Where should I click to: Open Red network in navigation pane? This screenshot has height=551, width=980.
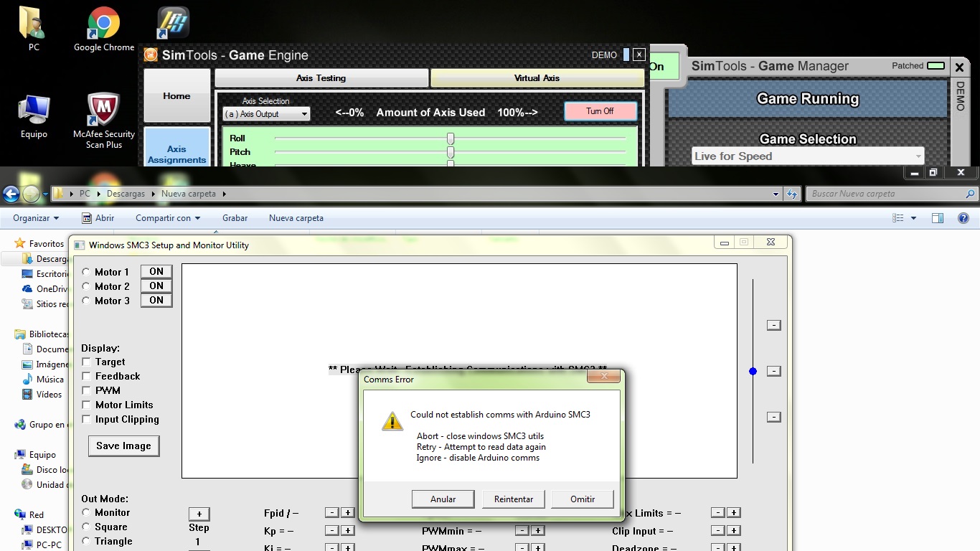(x=29, y=514)
